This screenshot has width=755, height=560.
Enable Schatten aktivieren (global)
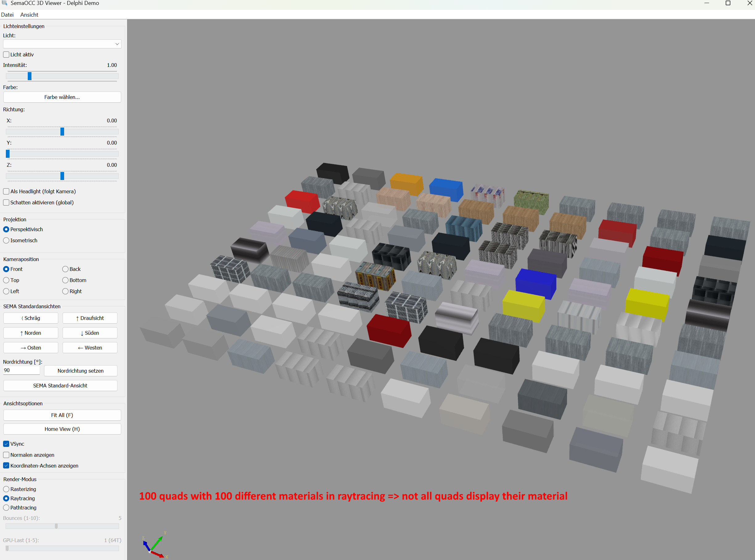[x=6, y=202]
